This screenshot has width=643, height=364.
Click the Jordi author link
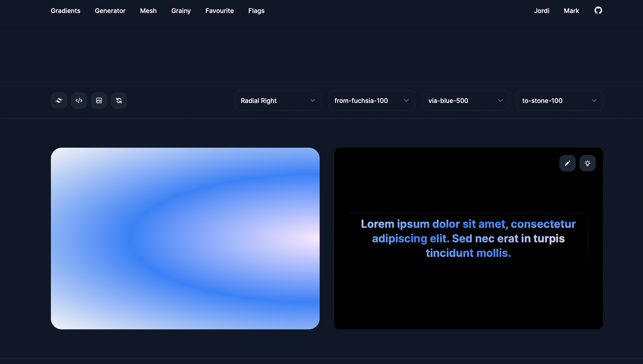click(x=542, y=11)
